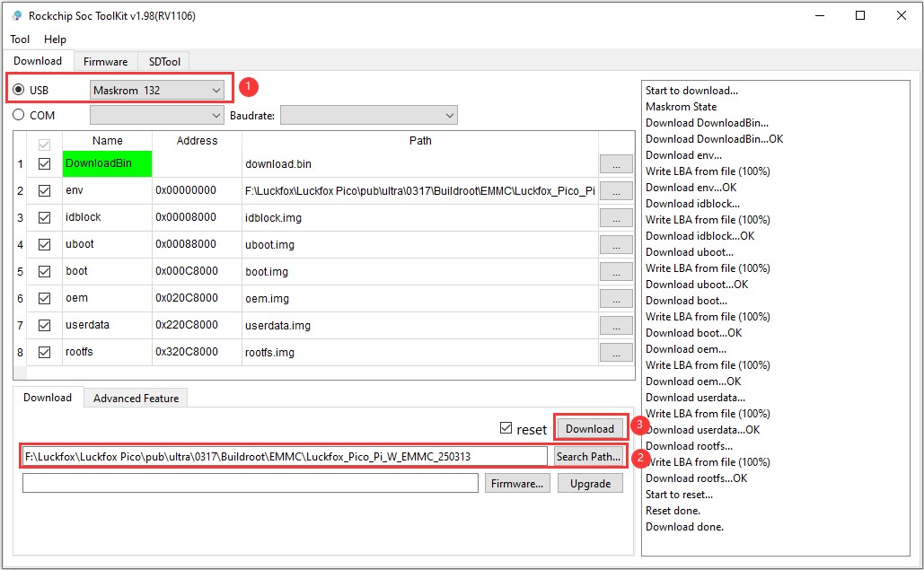Switch to the Firmware tab

click(x=105, y=61)
